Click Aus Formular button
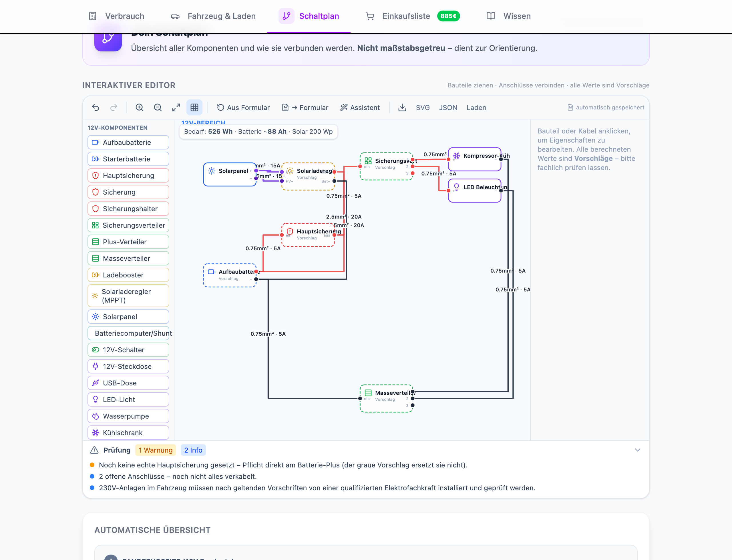 pos(244,107)
